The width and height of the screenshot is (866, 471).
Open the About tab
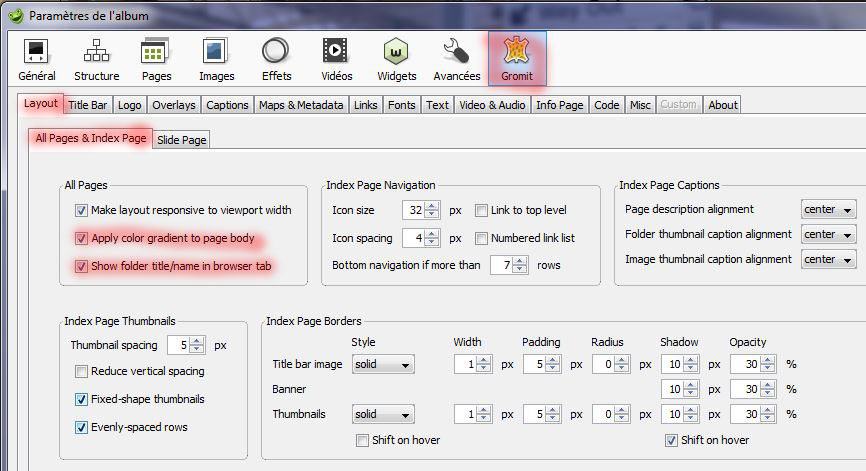(x=722, y=105)
